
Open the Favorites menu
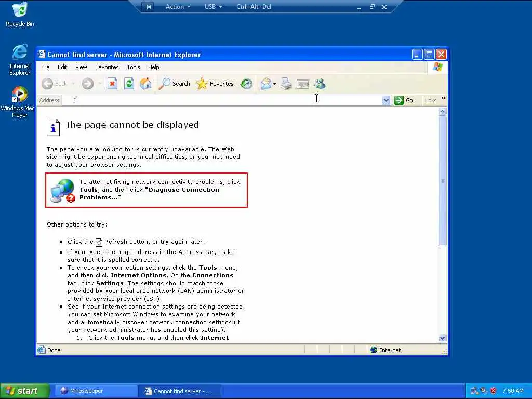(x=107, y=67)
